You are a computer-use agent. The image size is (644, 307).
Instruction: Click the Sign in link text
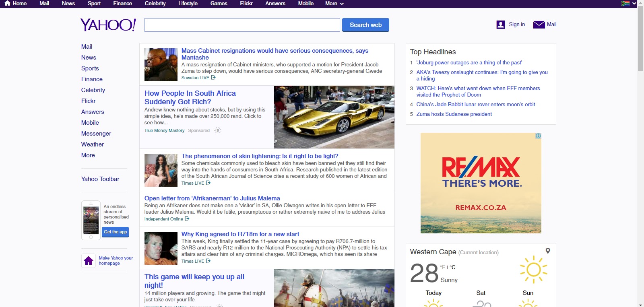(x=517, y=25)
